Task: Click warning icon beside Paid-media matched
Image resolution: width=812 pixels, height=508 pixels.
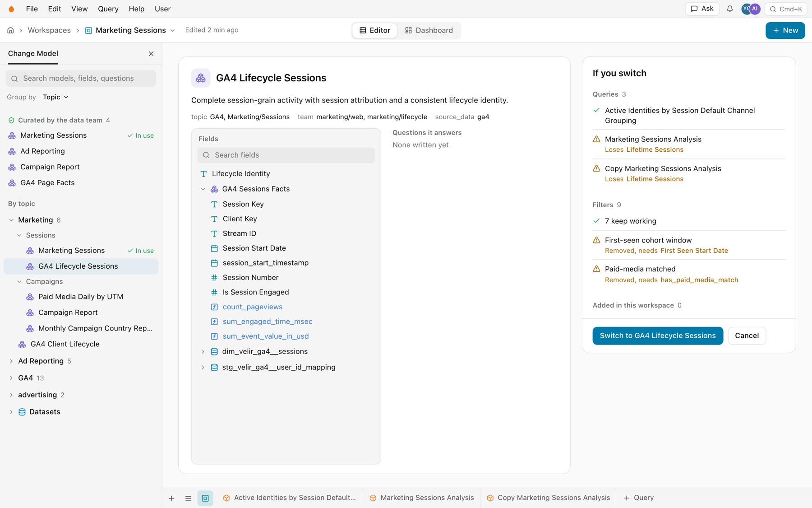Action: (x=596, y=269)
